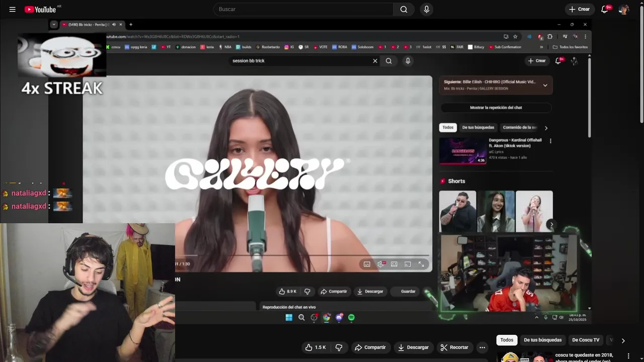This screenshot has width=644, height=362.
Task: Click the top search magnifier button
Action: 404,9
